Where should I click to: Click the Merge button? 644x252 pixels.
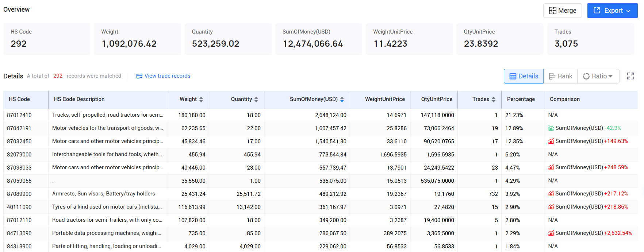pyautogui.click(x=562, y=11)
